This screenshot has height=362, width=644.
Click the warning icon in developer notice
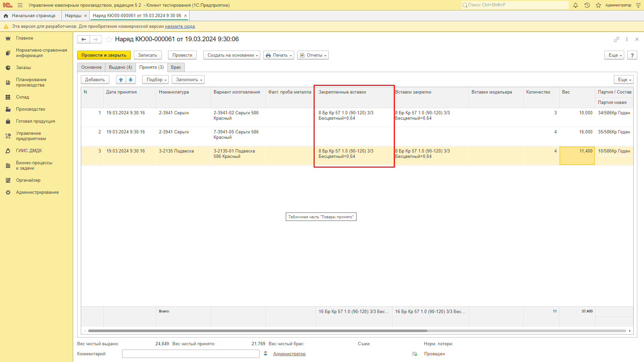(x=6, y=26)
